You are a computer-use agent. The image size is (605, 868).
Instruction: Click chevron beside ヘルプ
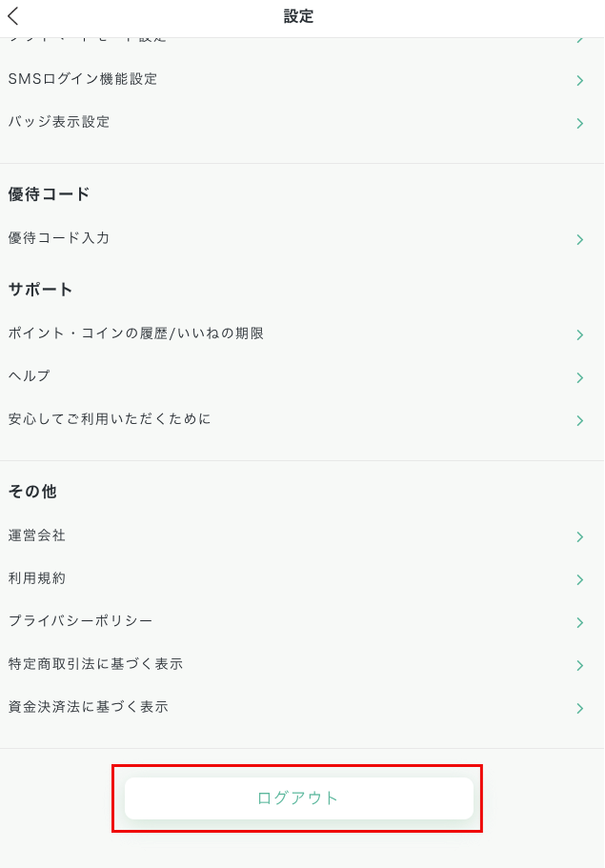pos(579,378)
